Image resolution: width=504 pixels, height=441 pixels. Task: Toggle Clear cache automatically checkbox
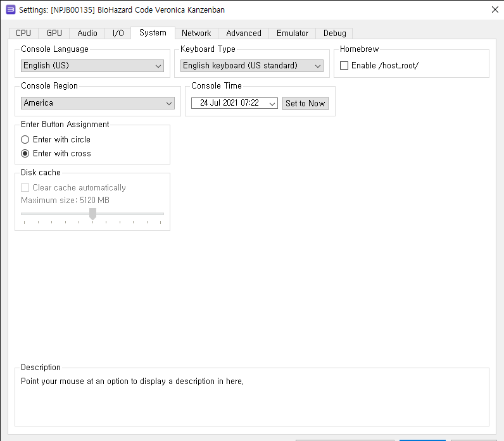coord(25,187)
